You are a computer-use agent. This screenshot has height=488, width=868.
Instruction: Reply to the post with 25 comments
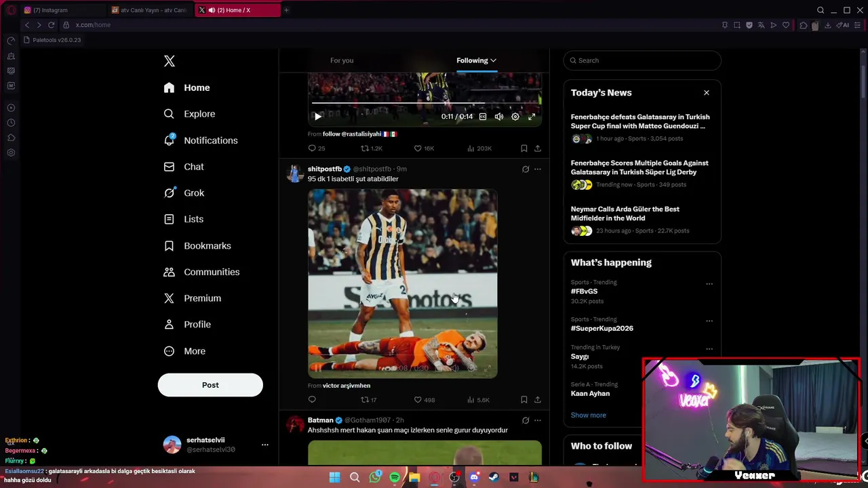(317, 148)
